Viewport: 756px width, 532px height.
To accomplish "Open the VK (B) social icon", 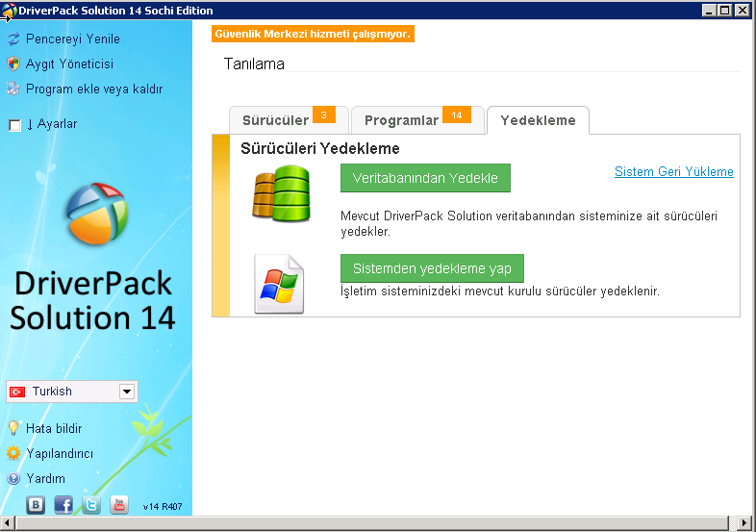I will (36, 505).
